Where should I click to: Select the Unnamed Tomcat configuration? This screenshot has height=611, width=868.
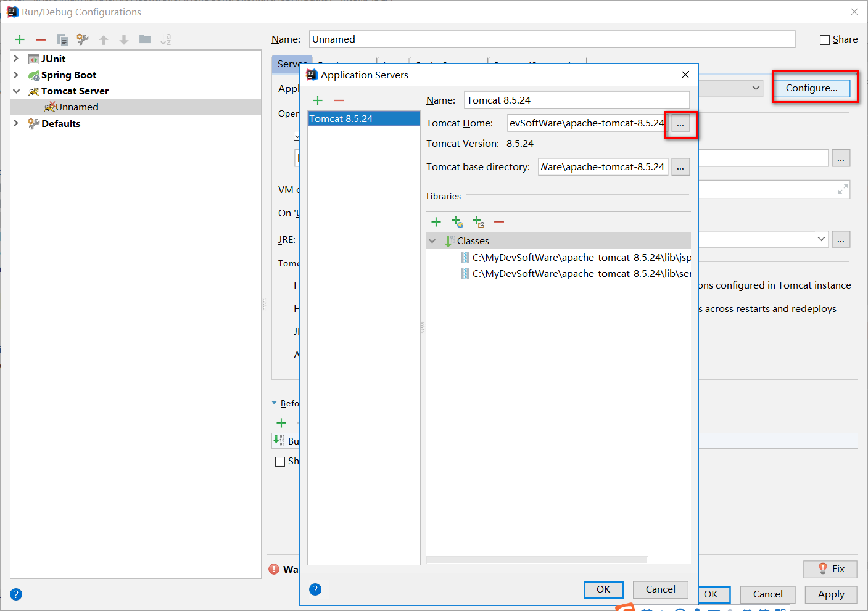[76, 107]
